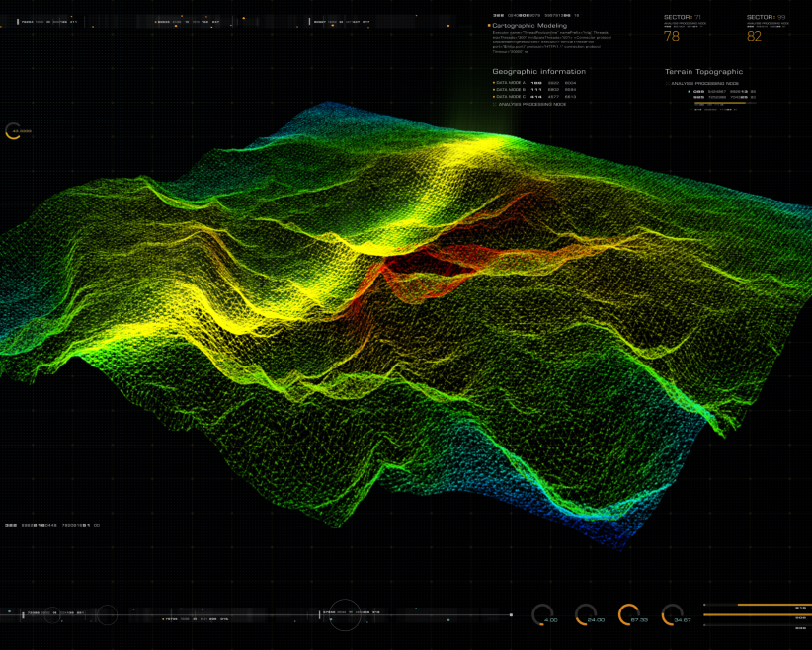Select the Sector 99 readout showing 82
This screenshot has height=650, width=812.
coord(755,36)
